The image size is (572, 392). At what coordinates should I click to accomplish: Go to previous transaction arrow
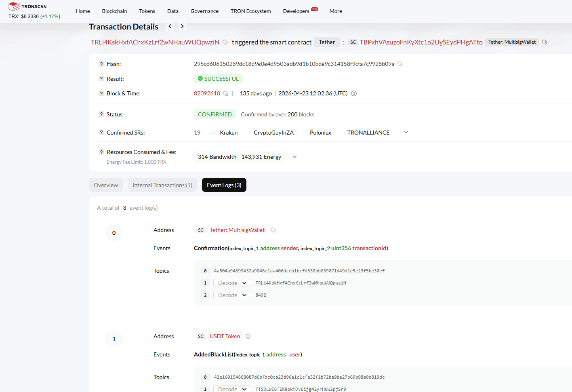170,26
